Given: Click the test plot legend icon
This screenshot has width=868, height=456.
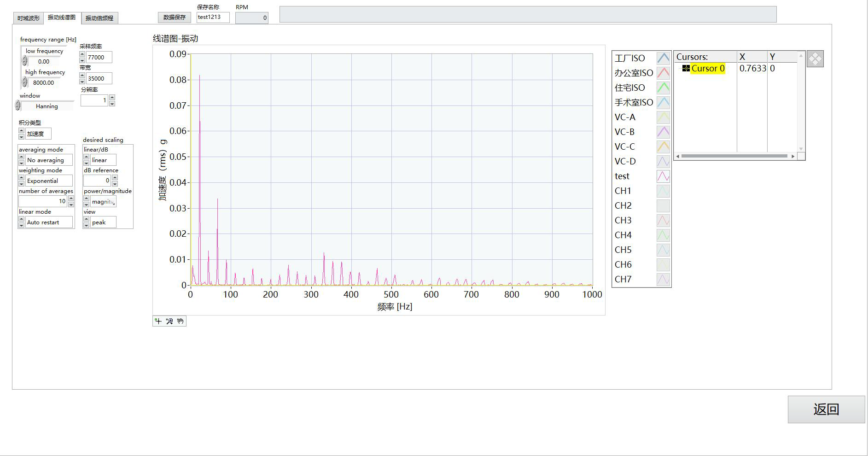Looking at the screenshot, I should coord(663,176).
